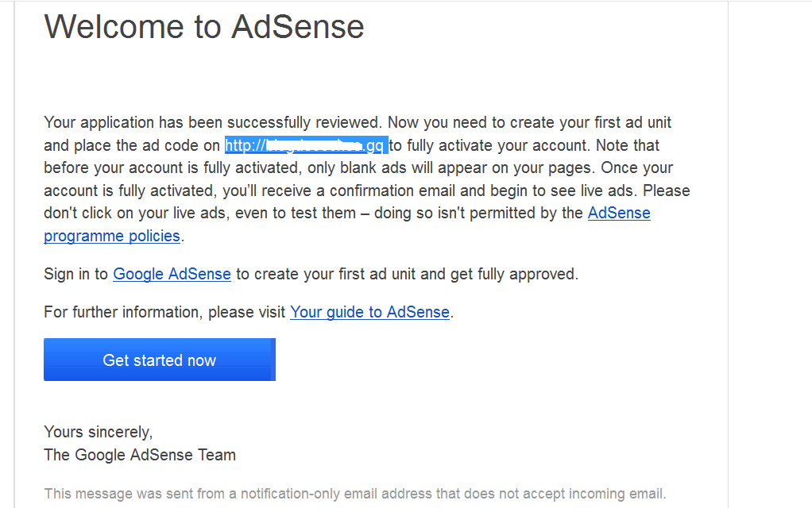
Task: Click the highlighted http URL ending in .gq
Action: (305, 145)
